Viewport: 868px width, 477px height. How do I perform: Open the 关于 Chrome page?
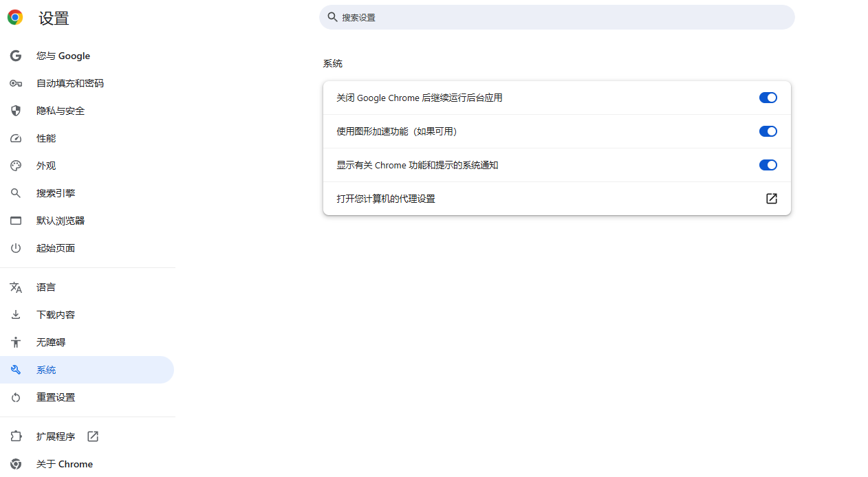[65, 464]
